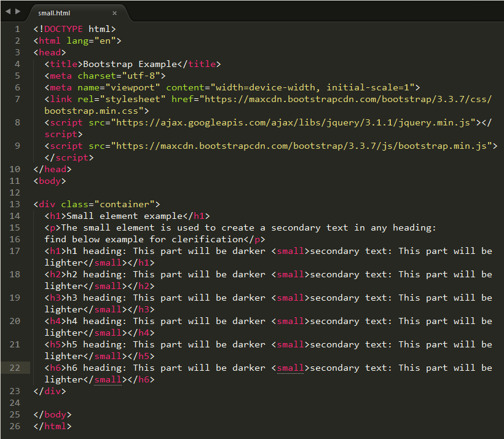Click the previous tab left arrow
The height and width of the screenshot is (439, 504).
coord(8,12)
